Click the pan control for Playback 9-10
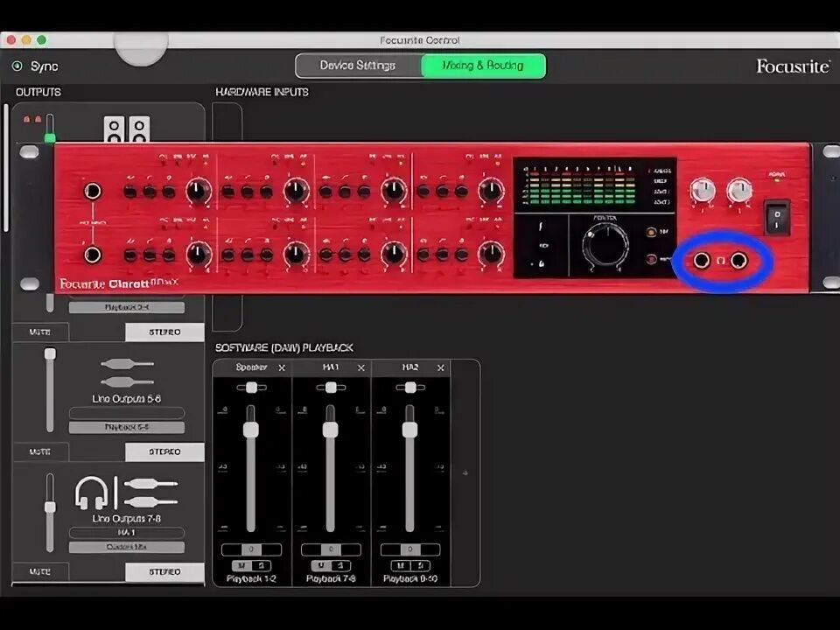 point(410,388)
